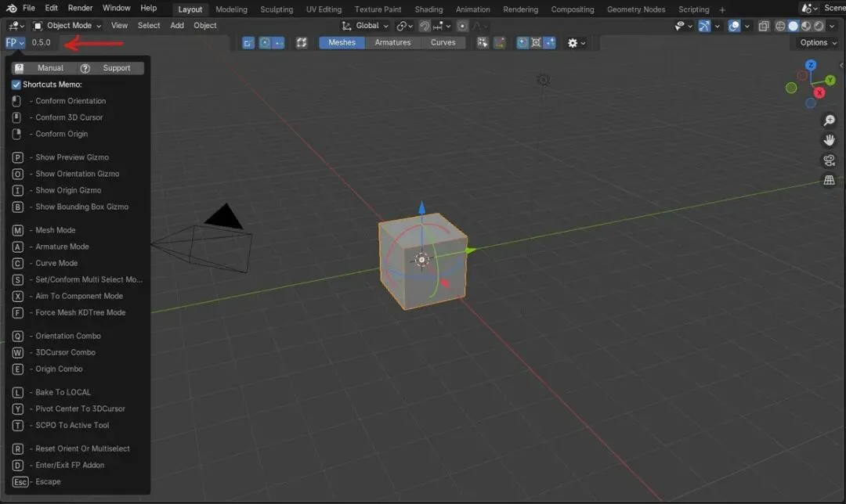Open the Window menu
The height and width of the screenshot is (504, 846).
[117, 8]
